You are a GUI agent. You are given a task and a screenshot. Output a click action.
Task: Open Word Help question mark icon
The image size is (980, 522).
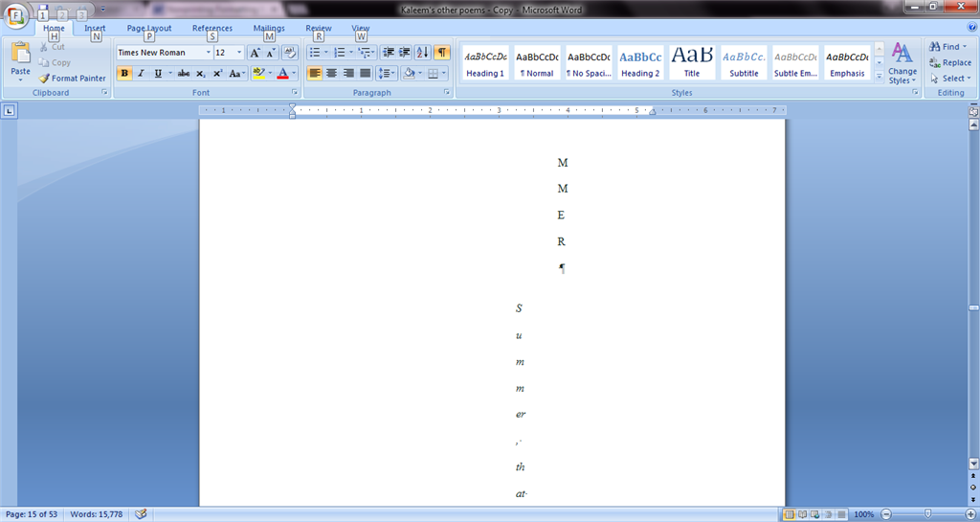(x=972, y=28)
